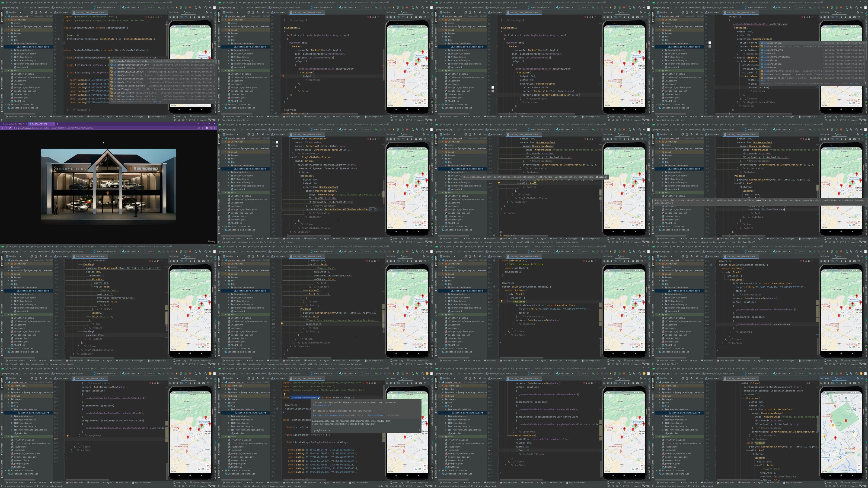Toggle Build Variants panel in IDE with cursor 57:39
The image size is (868, 488).
[653, 103]
